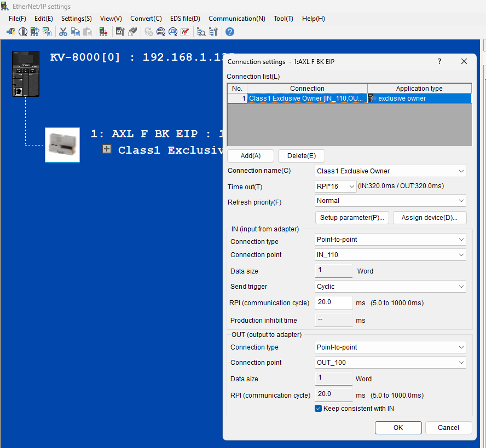Click the greyed-out disconnect icon
Viewport: 486px width, 448px height.
pos(149,32)
